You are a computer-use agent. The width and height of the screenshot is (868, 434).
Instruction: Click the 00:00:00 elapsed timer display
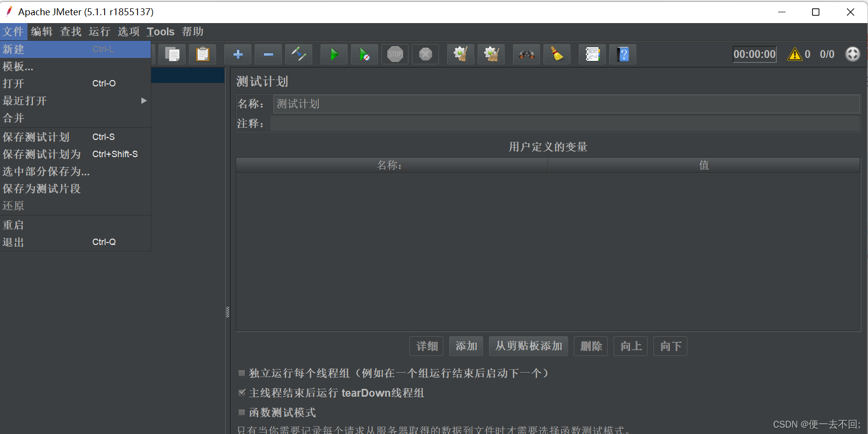click(x=755, y=54)
